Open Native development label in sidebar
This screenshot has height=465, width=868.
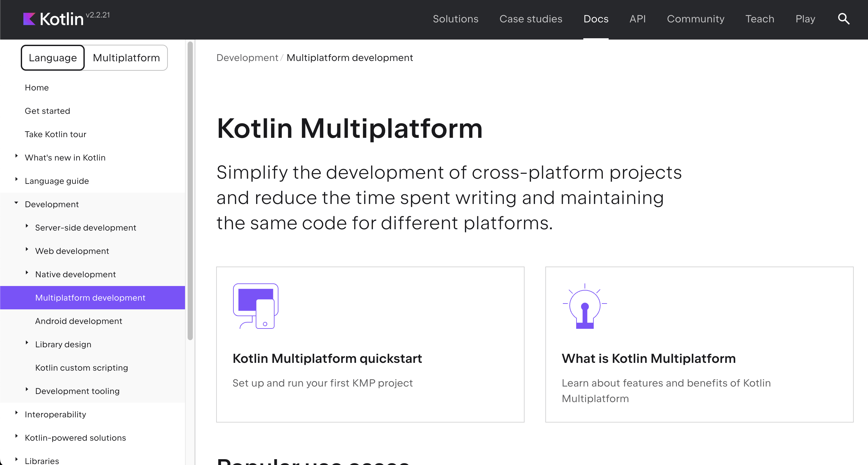pos(76,274)
